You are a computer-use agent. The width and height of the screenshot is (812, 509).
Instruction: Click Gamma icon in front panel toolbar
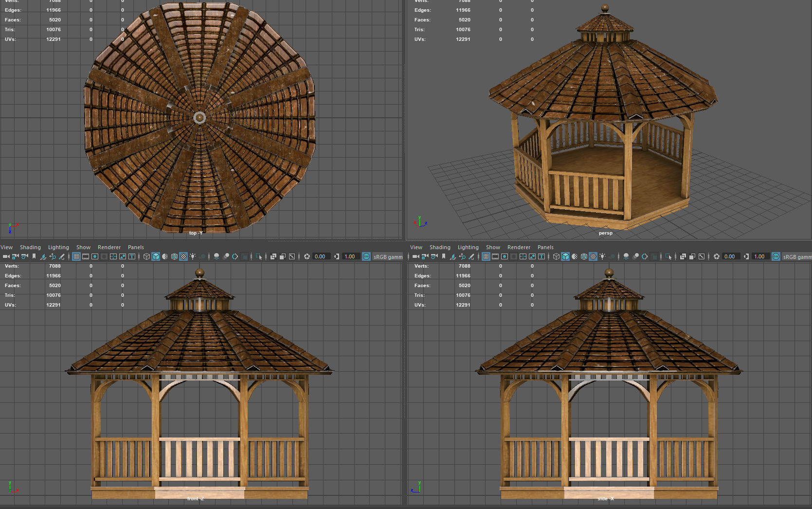(337, 256)
